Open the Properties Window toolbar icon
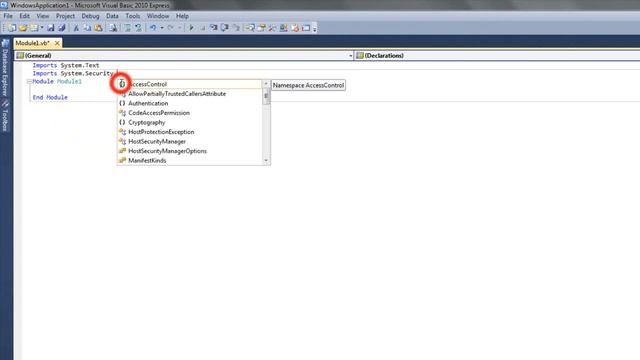The width and height of the screenshot is (640, 360). [x=261, y=28]
